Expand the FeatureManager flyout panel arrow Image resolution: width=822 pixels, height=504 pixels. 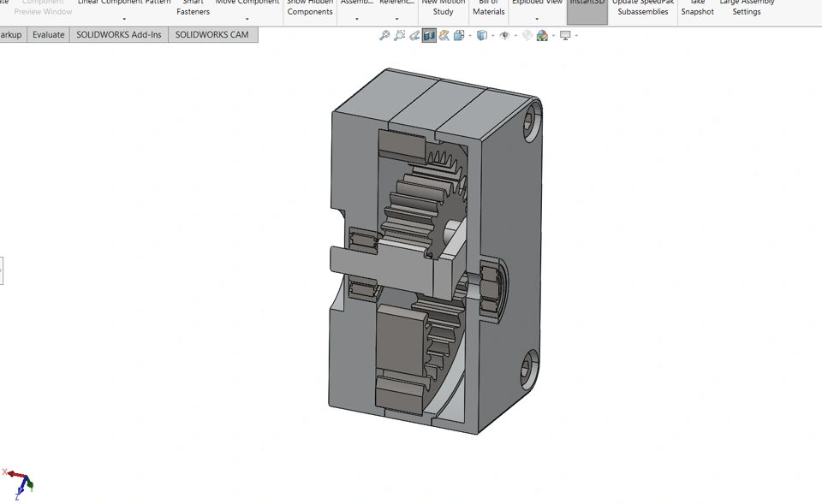(3, 271)
